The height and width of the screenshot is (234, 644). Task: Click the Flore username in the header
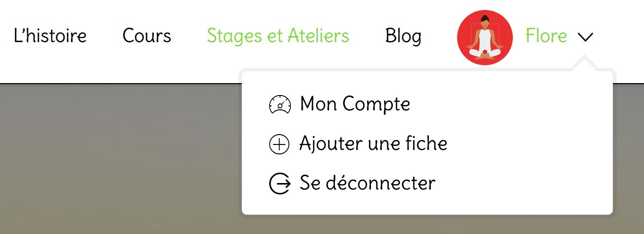click(x=546, y=36)
